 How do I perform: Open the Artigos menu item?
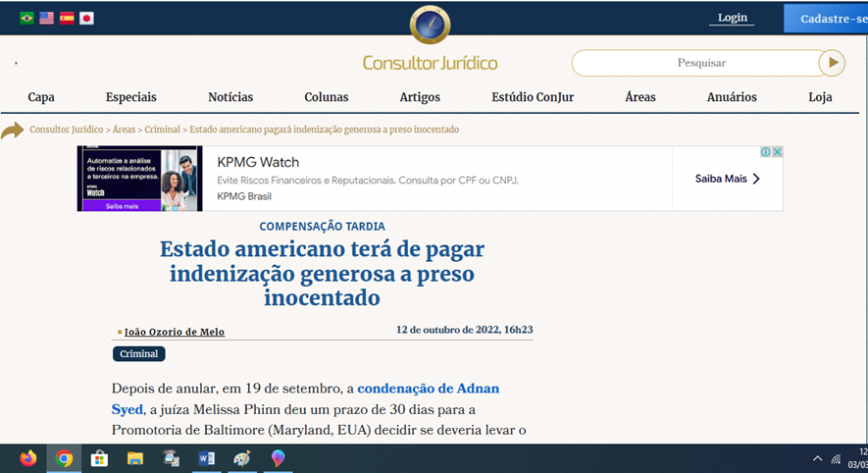[420, 97]
